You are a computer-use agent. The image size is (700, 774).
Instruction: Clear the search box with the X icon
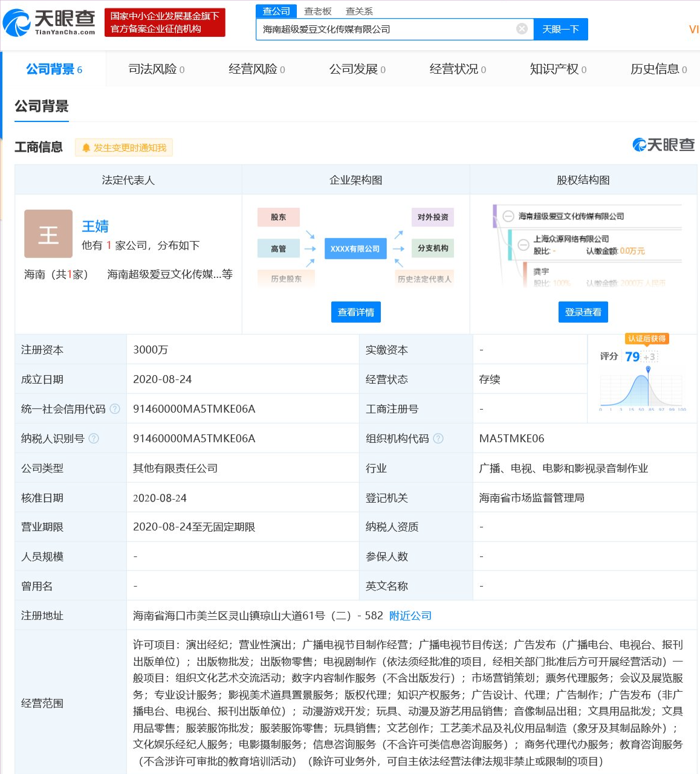(522, 29)
